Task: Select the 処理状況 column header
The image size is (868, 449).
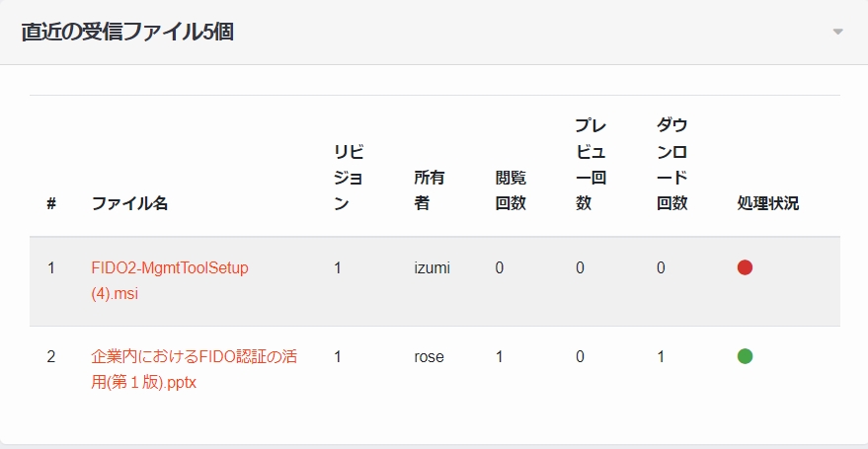Action: click(768, 203)
